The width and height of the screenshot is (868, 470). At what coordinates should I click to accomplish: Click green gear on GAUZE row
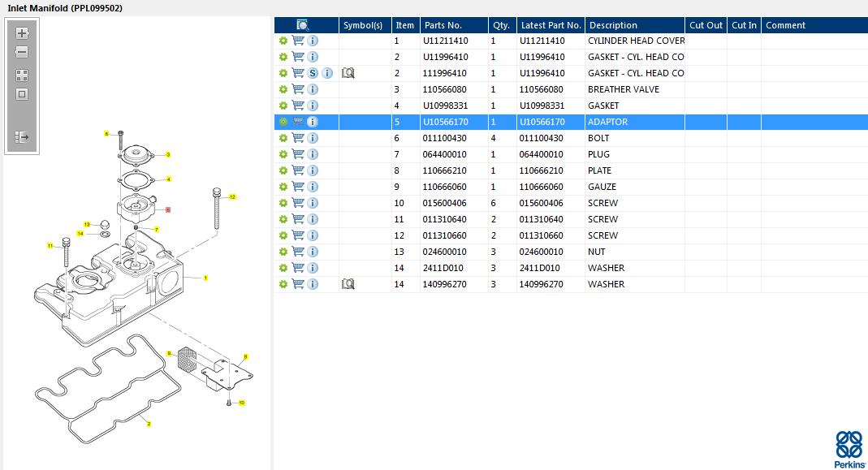283,187
